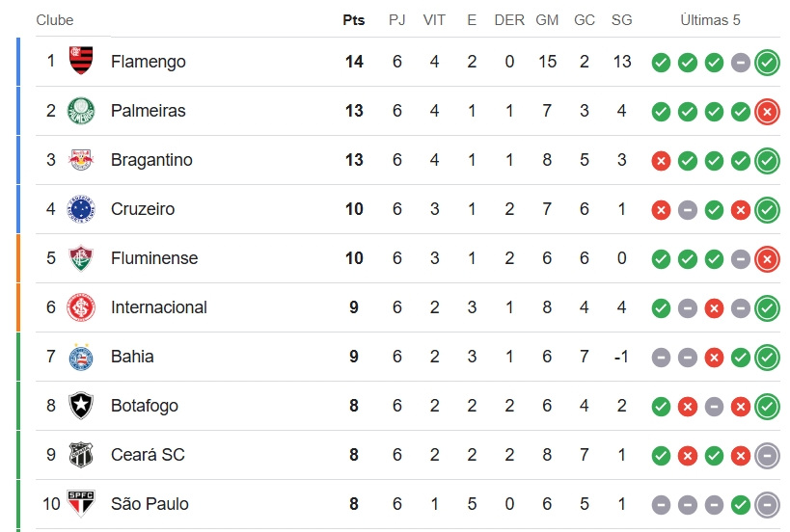Click the Internacional club crest
Image resolution: width=790 pixels, height=532 pixels.
(x=81, y=307)
